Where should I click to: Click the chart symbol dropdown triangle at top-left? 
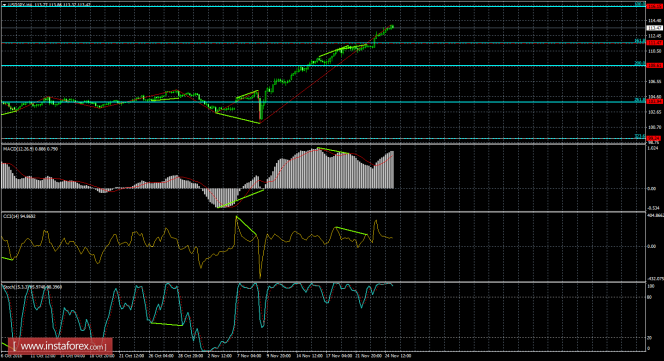tap(4, 4)
